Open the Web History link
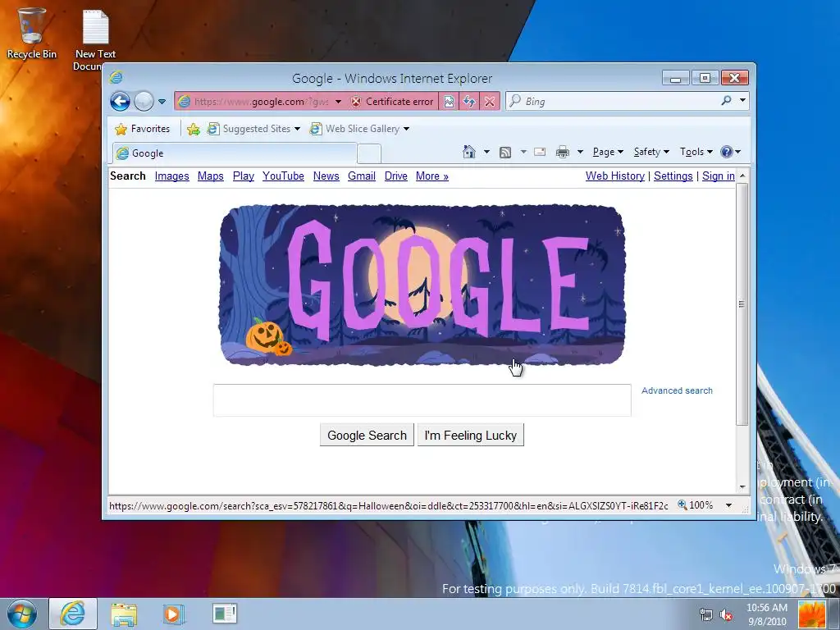Image resolution: width=840 pixels, height=630 pixels. [x=615, y=176]
